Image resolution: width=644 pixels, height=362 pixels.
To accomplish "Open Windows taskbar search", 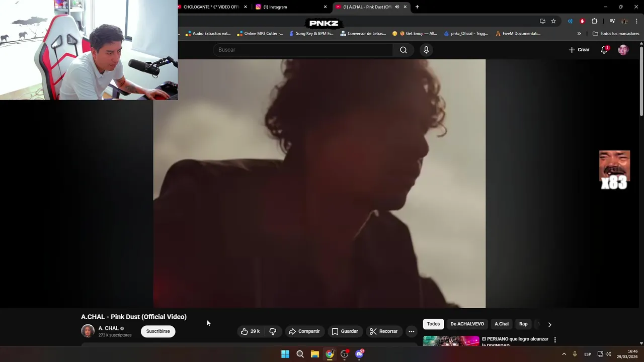I will click(x=300, y=354).
